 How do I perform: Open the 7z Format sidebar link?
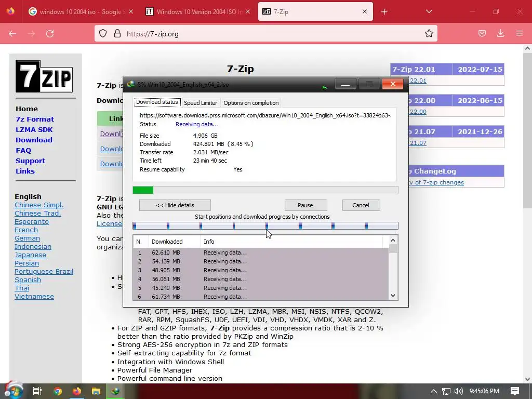(35, 119)
